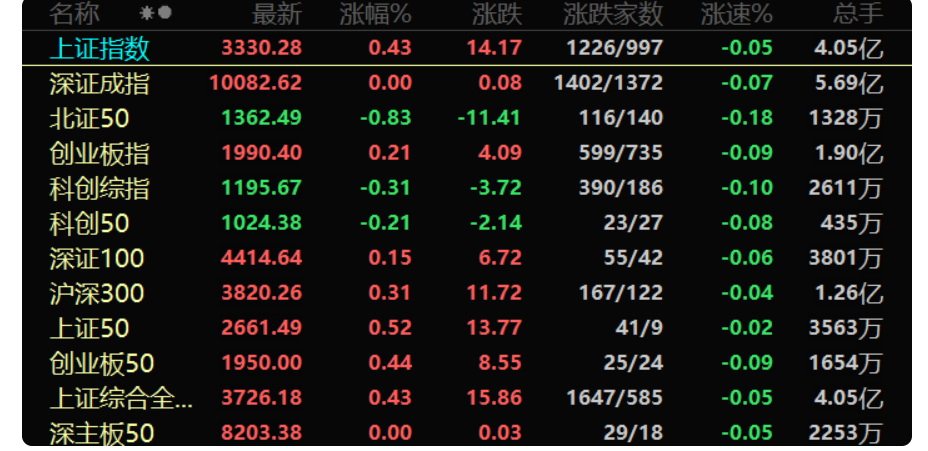Select the 科创50 index name

point(89,223)
